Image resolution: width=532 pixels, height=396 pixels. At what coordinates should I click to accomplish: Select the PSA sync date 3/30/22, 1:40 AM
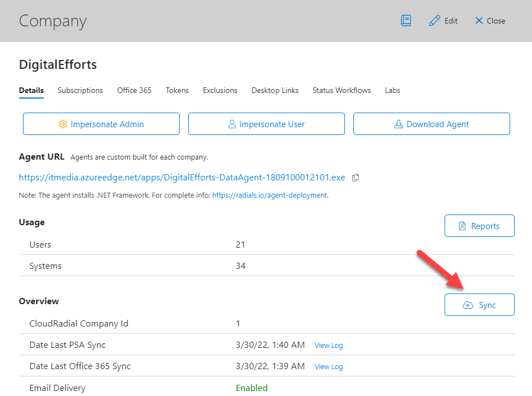coord(270,345)
